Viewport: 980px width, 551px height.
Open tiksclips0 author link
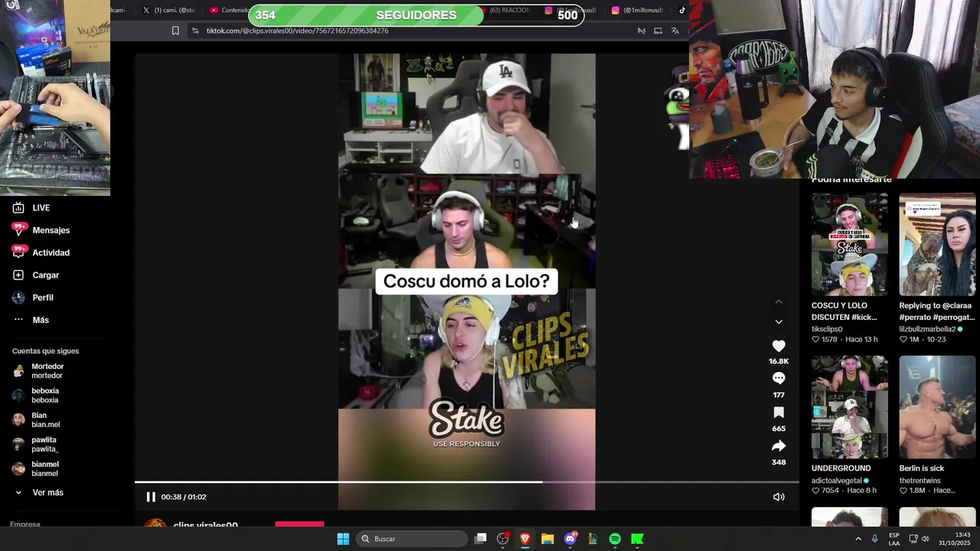click(x=827, y=329)
